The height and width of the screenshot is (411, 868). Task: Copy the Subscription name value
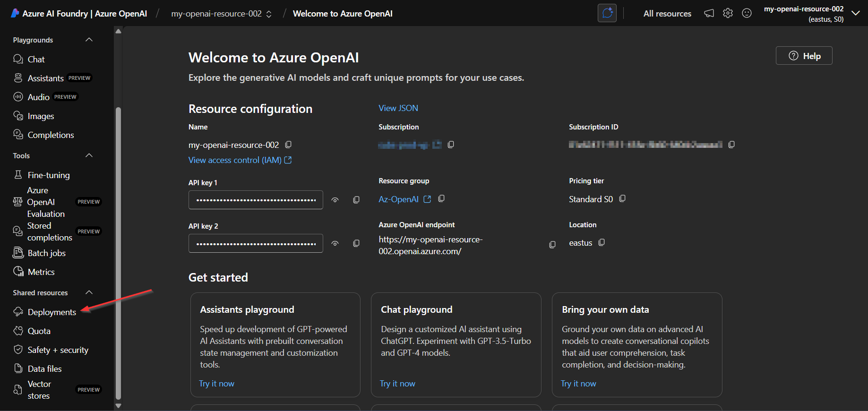[x=451, y=145]
